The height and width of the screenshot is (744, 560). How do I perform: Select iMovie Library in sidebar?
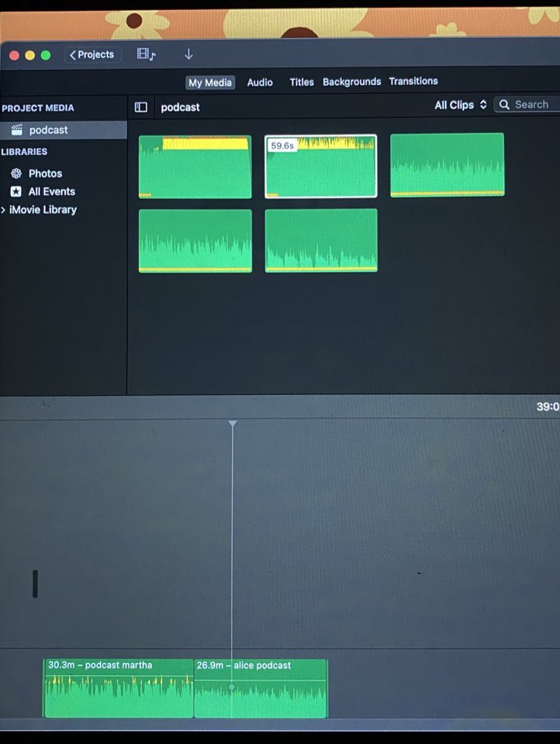(43, 209)
